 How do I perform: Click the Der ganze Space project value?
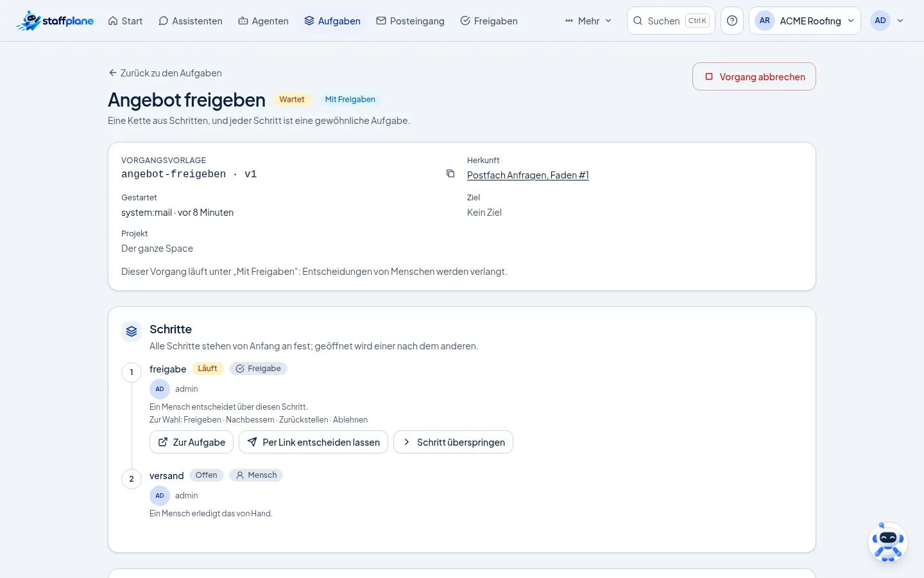(157, 249)
